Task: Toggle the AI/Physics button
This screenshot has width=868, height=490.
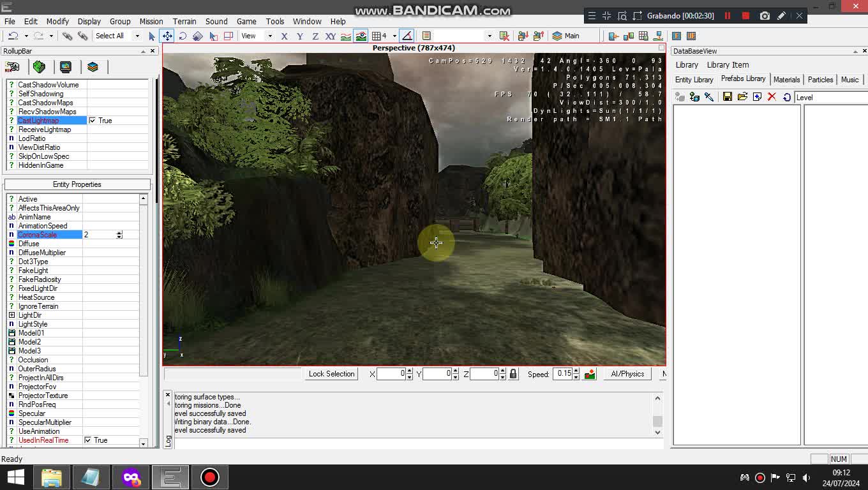Action: click(x=627, y=374)
